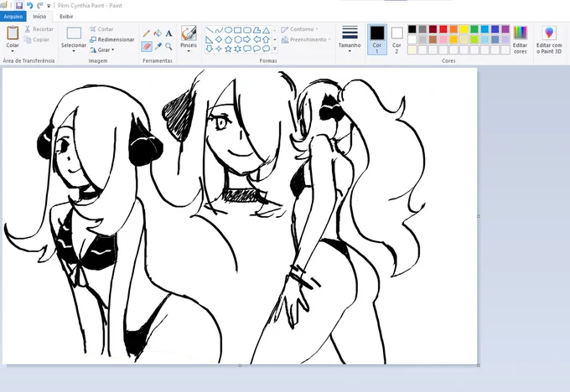Select the Oval callout shape
The height and width of the screenshot is (392, 570).
click(x=256, y=49)
